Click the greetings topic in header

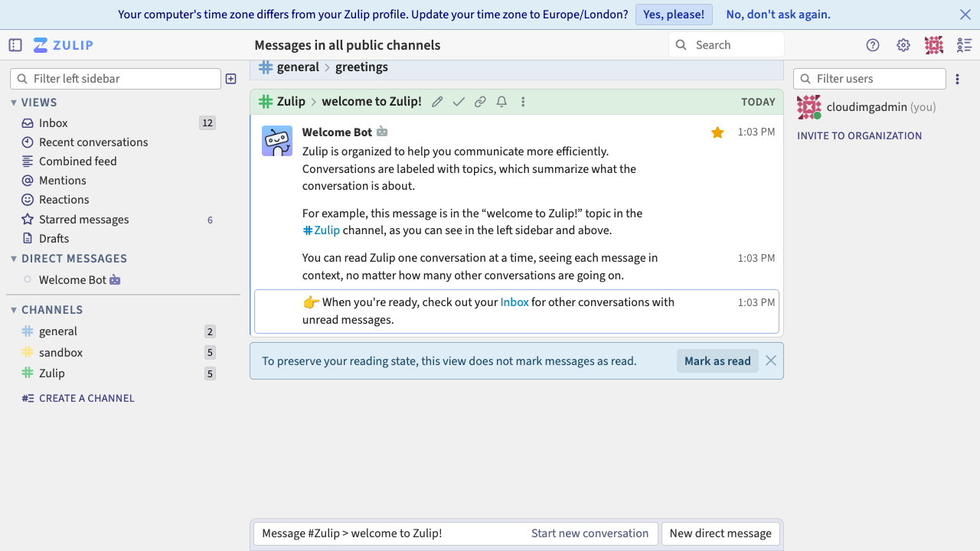coord(361,67)
